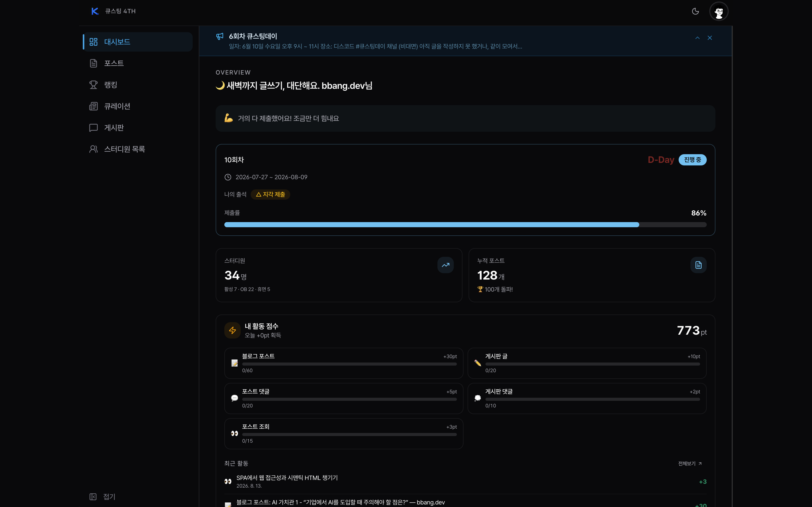812x507 pixels.
Task: Open the SPA에서 웹 접근성과 시맨틱 HTML activity
Action: tap(465, 481)
